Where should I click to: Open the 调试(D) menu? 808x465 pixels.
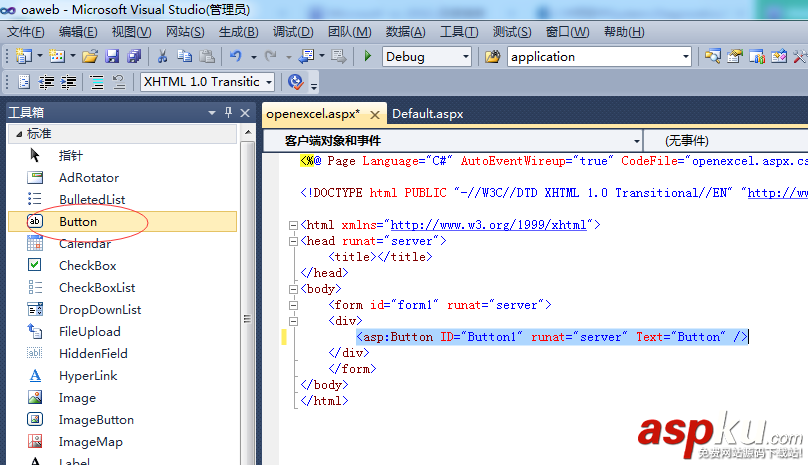[x=293, y=32]
